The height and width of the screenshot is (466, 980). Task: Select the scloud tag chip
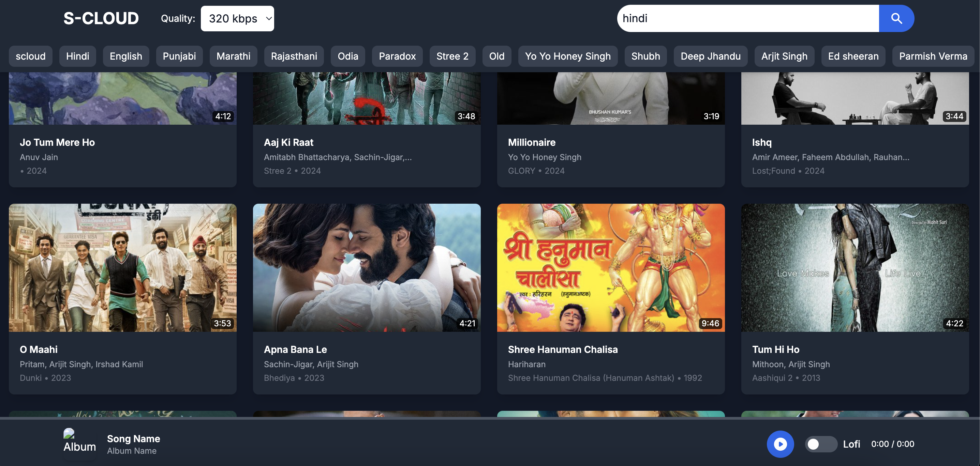(31, 56)
